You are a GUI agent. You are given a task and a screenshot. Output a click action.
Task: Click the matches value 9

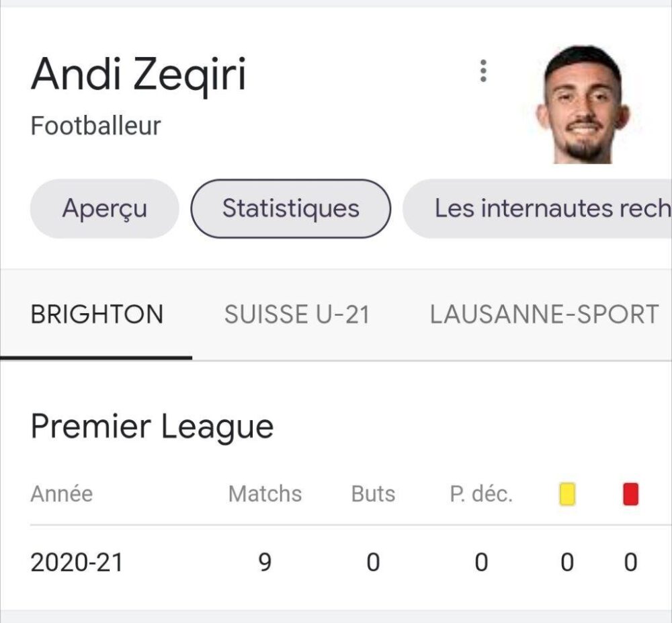(x=265, y=563)
